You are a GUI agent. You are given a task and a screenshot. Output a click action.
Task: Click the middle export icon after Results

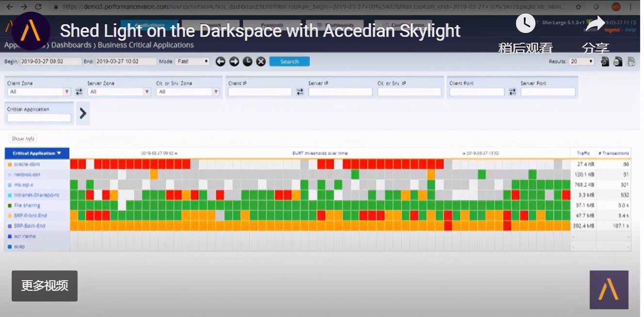click(618, 62)
